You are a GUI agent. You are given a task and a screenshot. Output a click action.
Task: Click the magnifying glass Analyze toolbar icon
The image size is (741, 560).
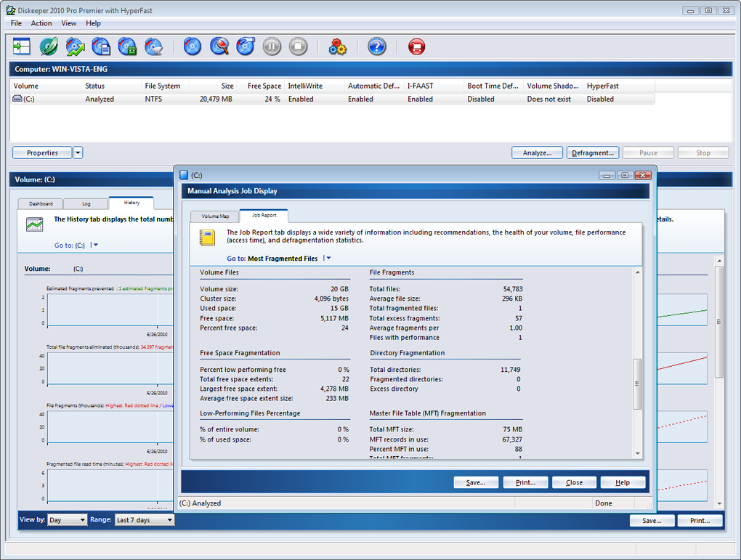click(219, 47)
